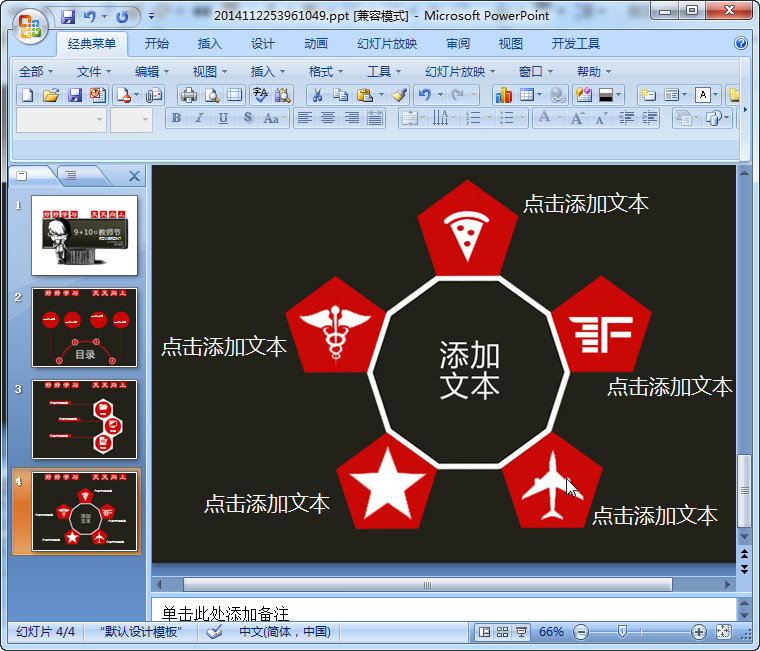Toggle text shadow

(248, 118)
